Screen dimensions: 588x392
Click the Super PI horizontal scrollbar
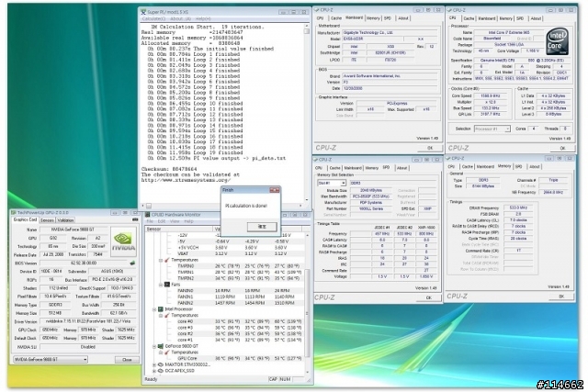[x=221, y=206]
